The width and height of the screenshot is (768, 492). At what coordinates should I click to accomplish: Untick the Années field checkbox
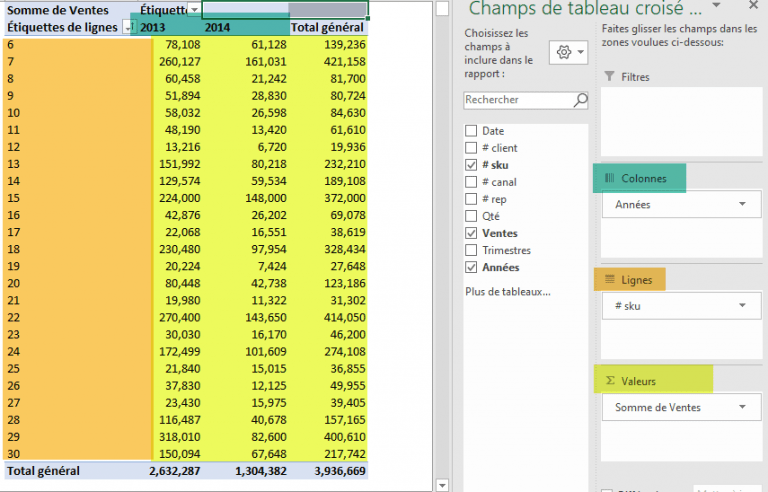(471, 268)
